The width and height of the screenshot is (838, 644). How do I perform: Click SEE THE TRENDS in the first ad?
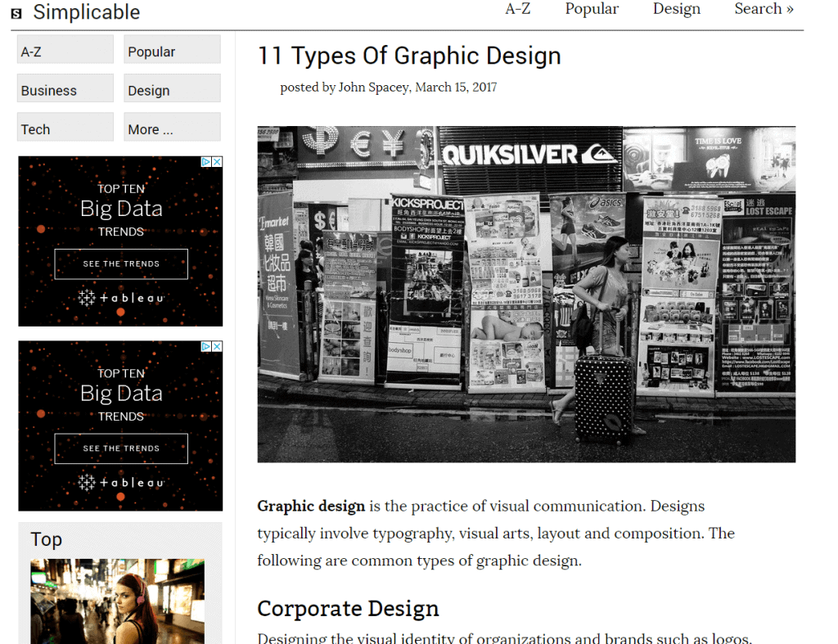coord(121,264)
